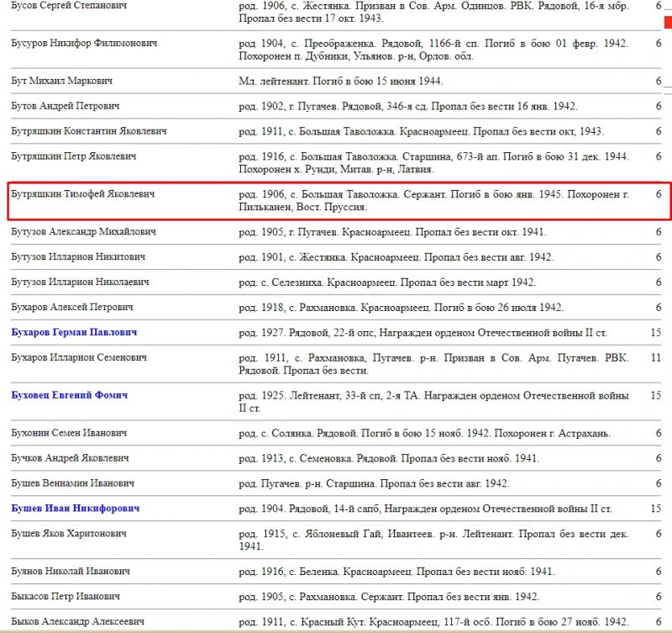This screenshot has height=633, width=672.
Task: Click description 'Пропал без вести окт, 1943'
Action: coord(422,131)
